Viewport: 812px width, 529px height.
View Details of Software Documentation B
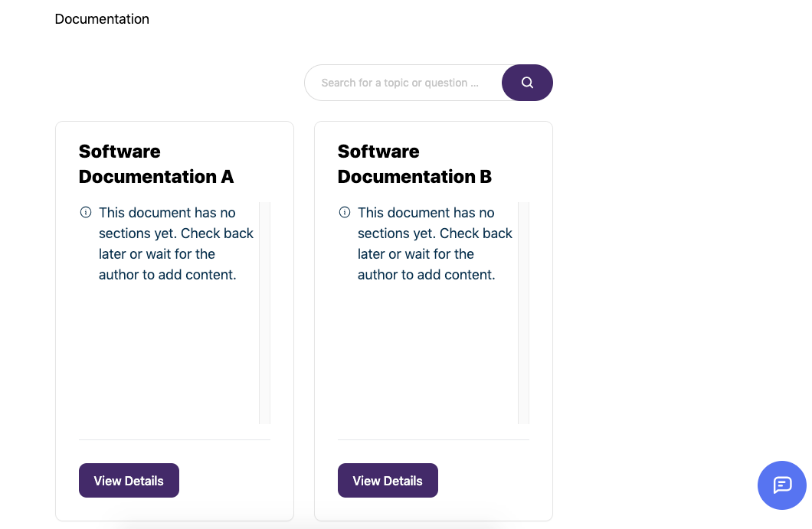pos(388,480)
